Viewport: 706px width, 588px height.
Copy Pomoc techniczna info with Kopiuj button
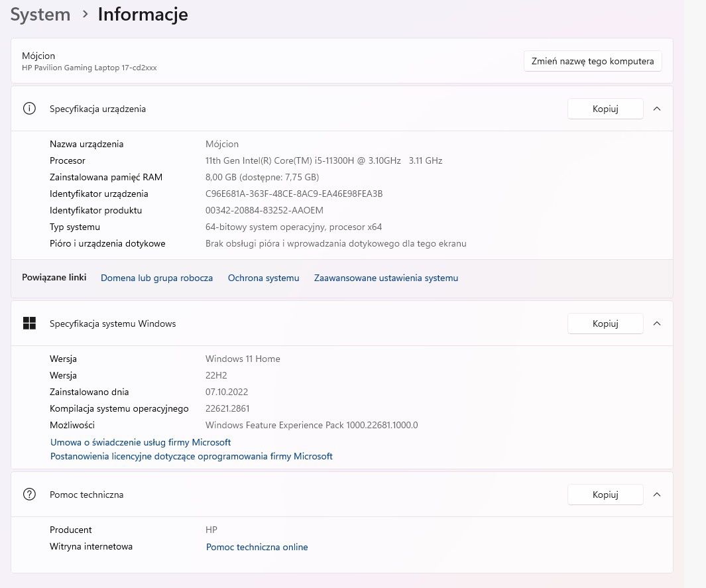(x=605, y=495)
